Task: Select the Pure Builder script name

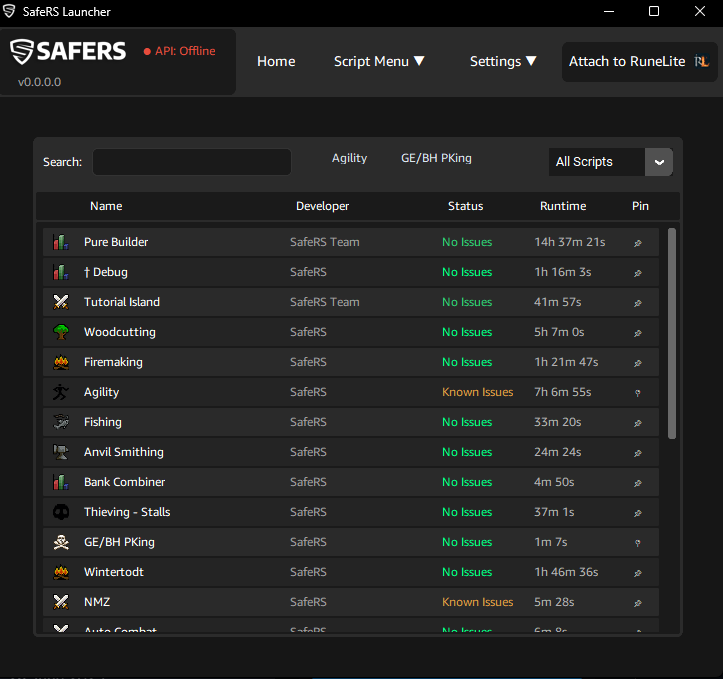Action: click(116, 242)
